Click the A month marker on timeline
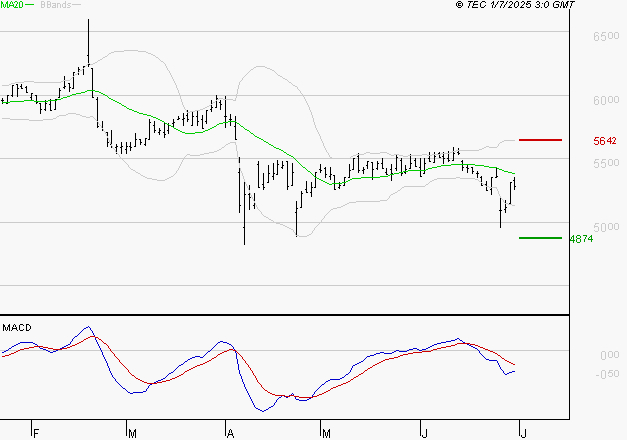 pos(230,433)
